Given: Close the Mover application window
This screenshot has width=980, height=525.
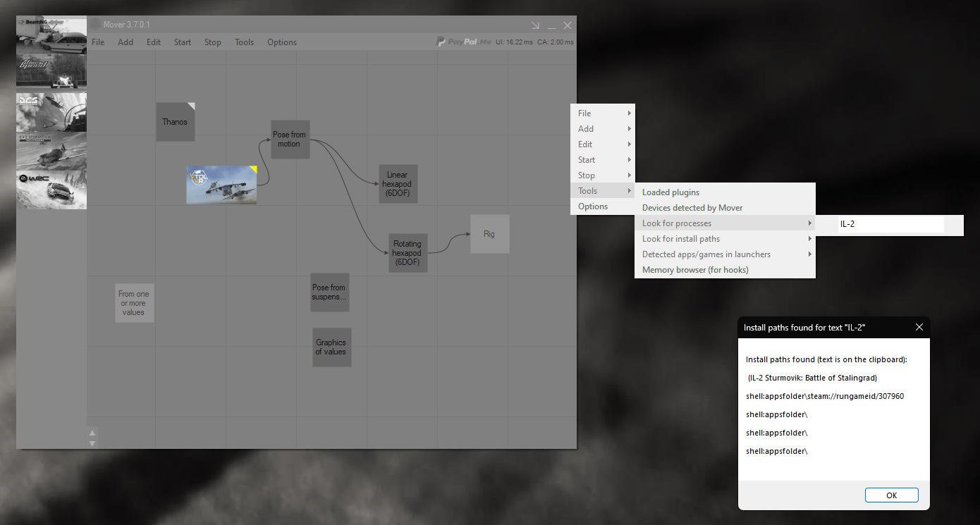Looking at the screenshot, I should [568, 25].
